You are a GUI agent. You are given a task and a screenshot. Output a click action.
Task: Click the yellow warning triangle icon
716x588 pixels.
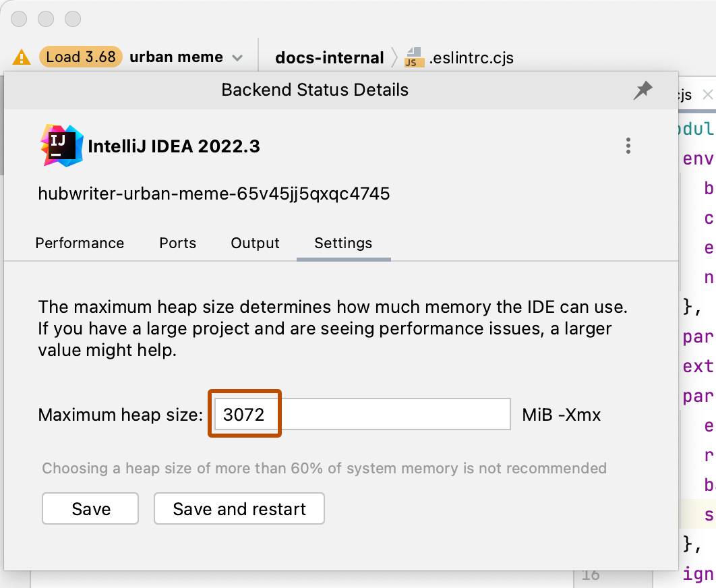22,57
